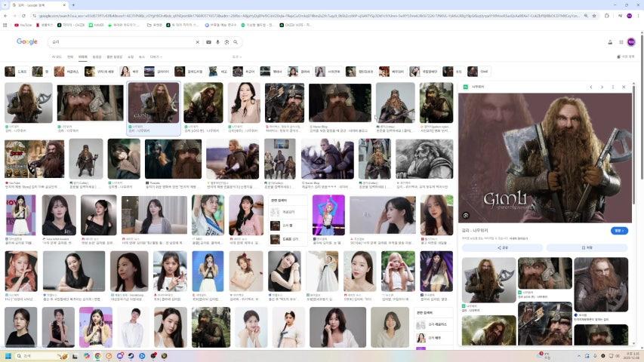The width and height of the screenshot is (644, 362).
Task: Close the Google search browser tab
Action: (x=64, y=5)
